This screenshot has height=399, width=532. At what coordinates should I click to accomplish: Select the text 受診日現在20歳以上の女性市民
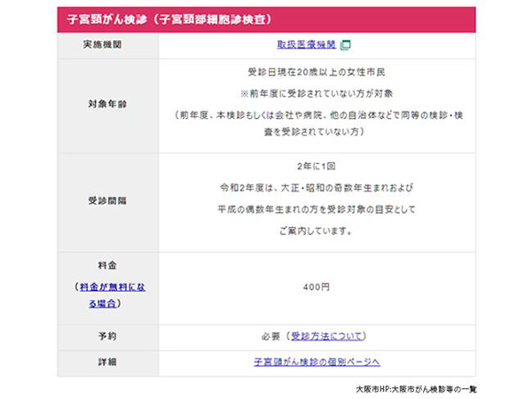tap(317, 73)
